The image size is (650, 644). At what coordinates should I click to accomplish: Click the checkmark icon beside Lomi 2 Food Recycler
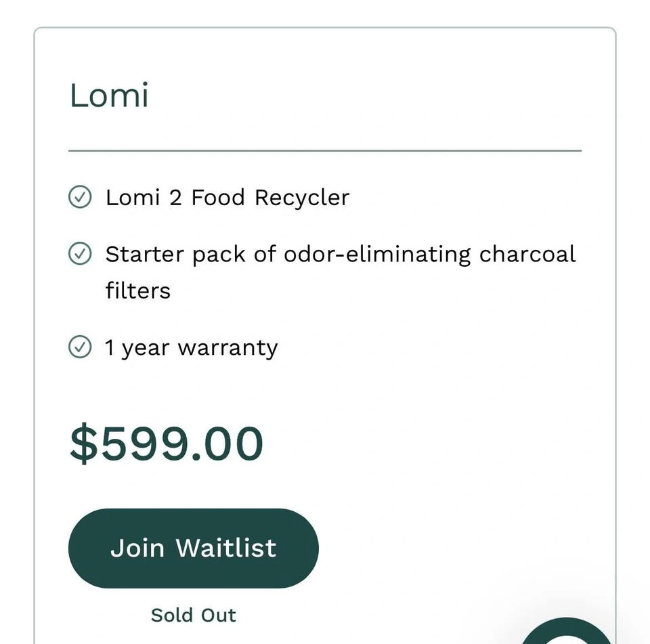pyautogui.click(x=80, y=198)
